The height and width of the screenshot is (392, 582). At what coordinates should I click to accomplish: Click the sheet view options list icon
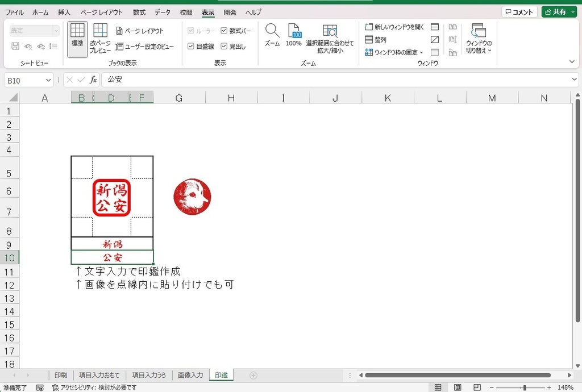coord(53,46)
